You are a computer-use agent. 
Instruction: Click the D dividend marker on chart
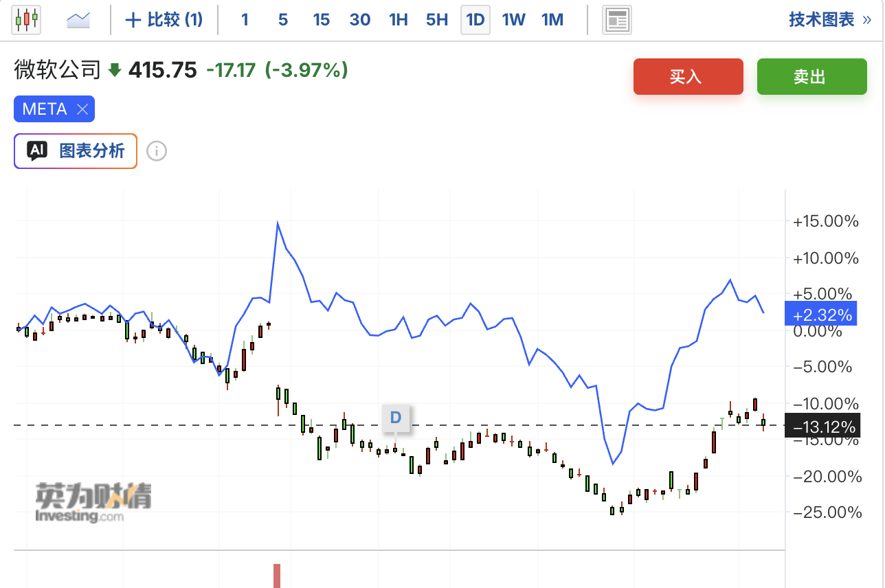(x=396, y=418)
